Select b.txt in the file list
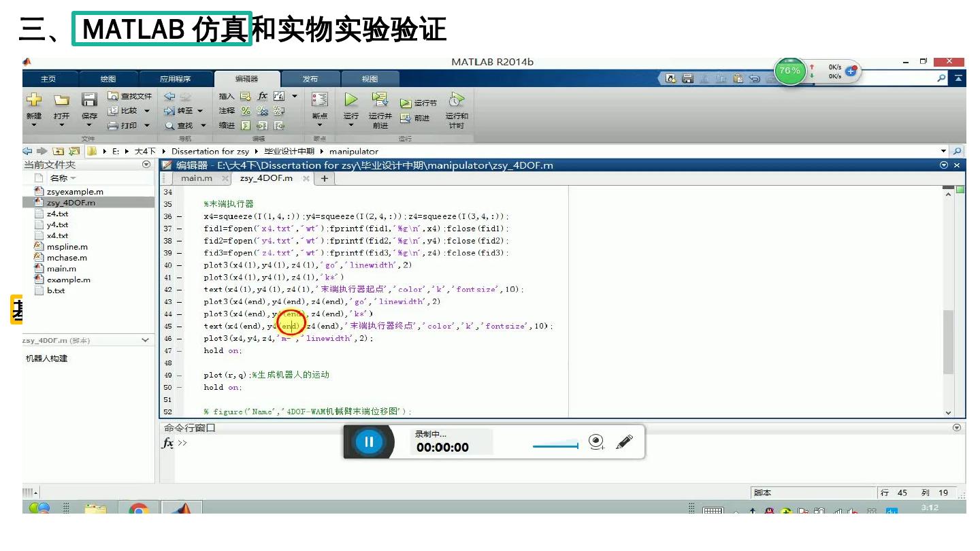This screenshot has height=551, width=980. pyautogui.click(x=55, y=290)
